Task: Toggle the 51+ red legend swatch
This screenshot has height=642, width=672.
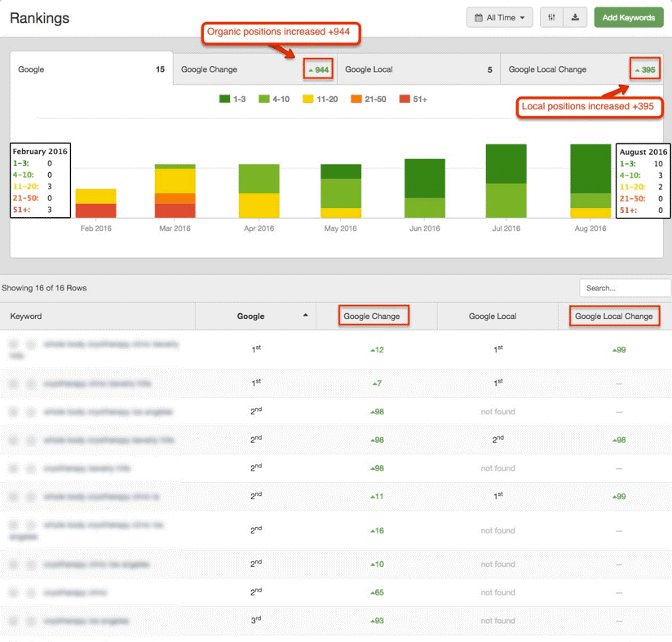Action: coord(405,99)
